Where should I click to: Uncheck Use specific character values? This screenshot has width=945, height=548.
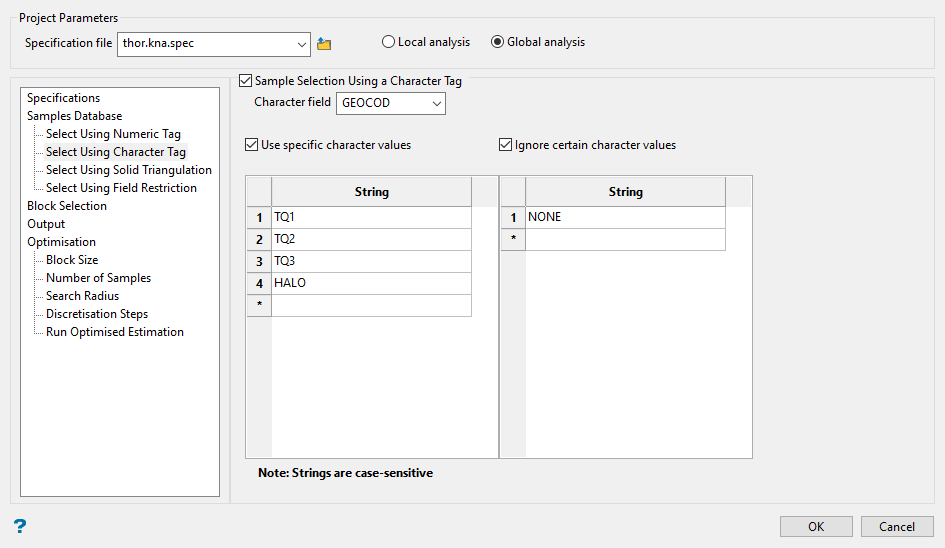click(x=252, y=145)
